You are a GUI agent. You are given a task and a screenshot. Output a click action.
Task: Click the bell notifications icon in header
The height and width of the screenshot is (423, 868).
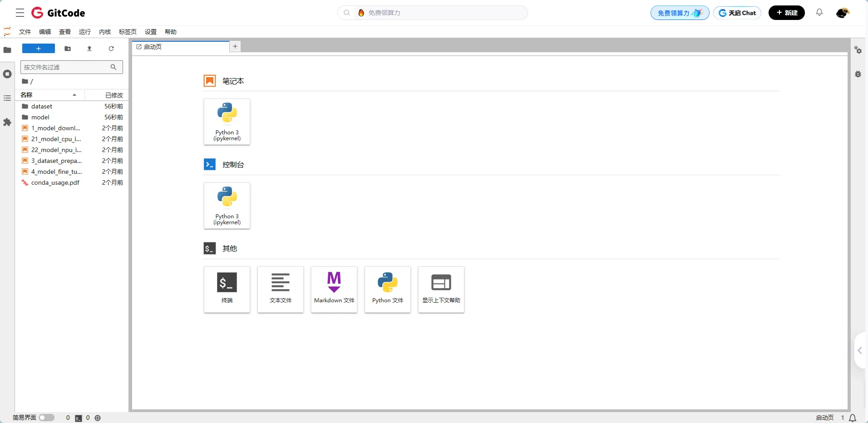point(819,13)
